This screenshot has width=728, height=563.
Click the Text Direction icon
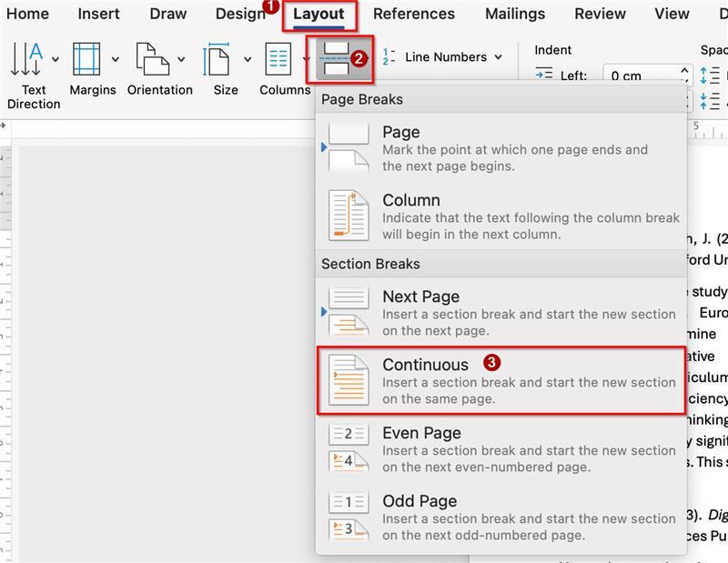coord(26,58)
